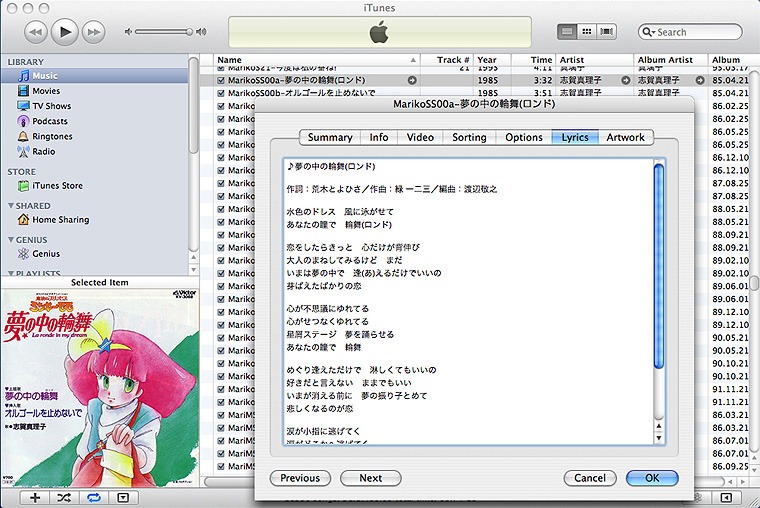760x508 pixels.
Task: Cancel the song info dialog
Action: point(590,478)
